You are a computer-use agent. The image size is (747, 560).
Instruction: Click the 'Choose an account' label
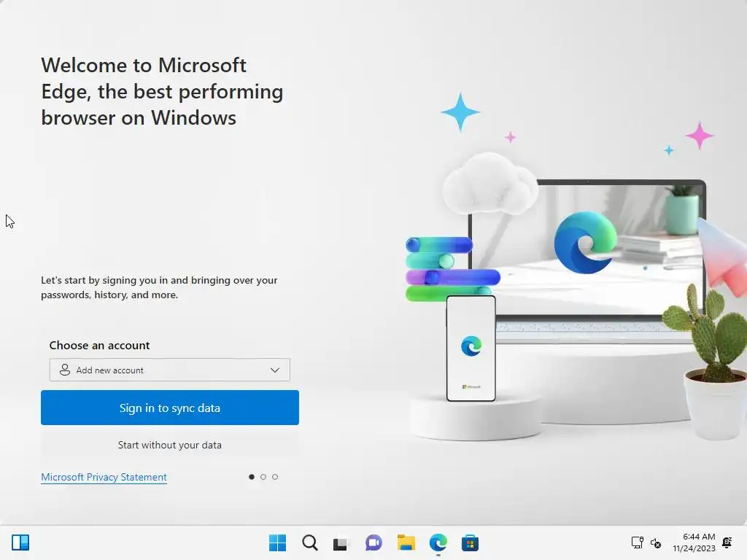click(x=99, y=345)
